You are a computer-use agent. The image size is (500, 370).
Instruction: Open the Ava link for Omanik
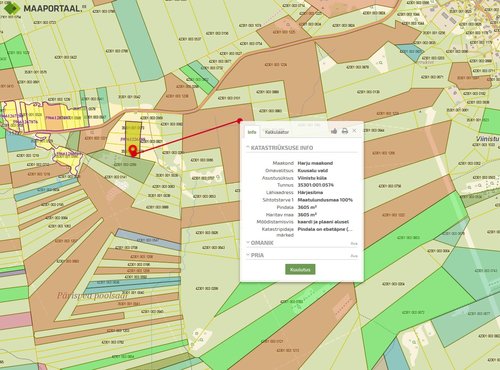[x=354, y=244]
